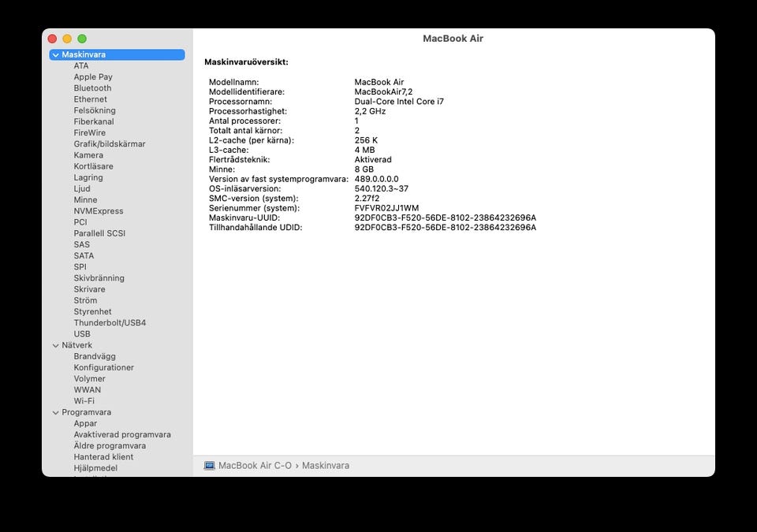This screenshot has height=532, width=757.
Task: Select Bluetooth in hardware list
Action: tap(93, 87)
